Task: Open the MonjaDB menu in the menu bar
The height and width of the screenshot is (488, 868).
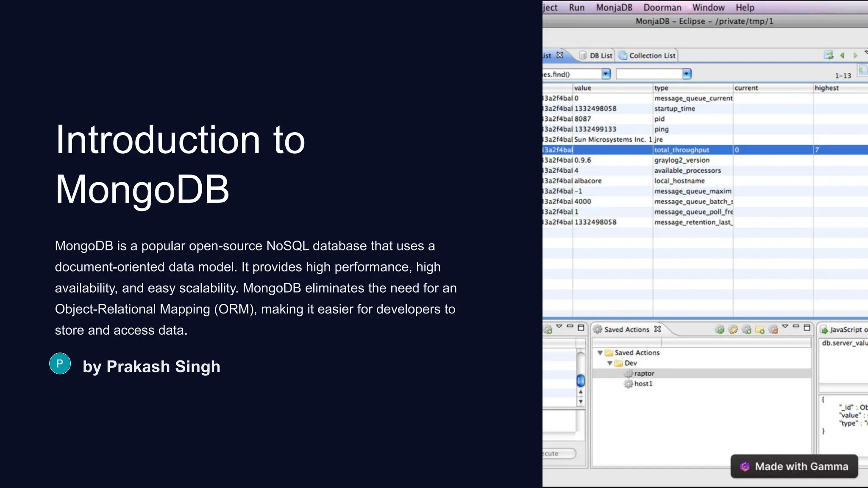Action: pos(614,8)
